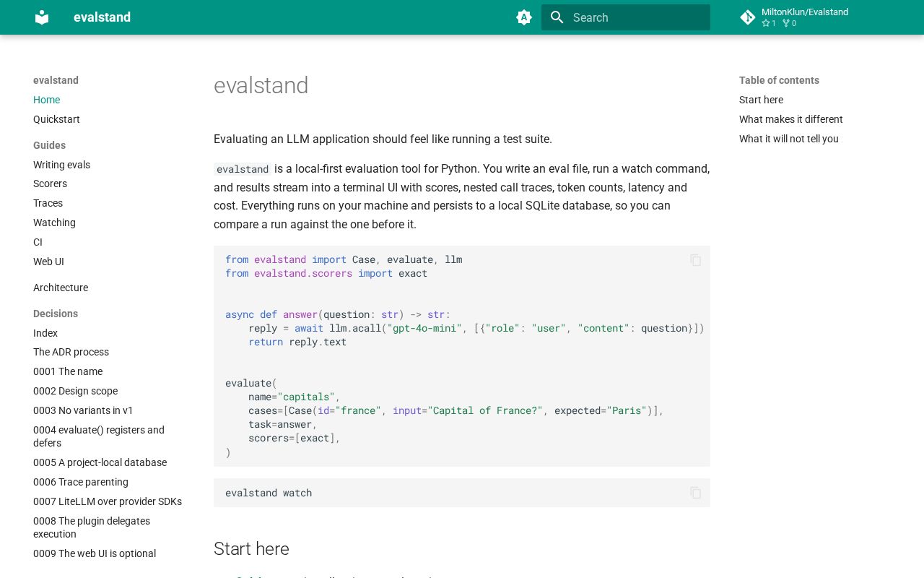Click the inline evalstand code word
The height and width of the screenshot is (578, 924).
point(243,169)
